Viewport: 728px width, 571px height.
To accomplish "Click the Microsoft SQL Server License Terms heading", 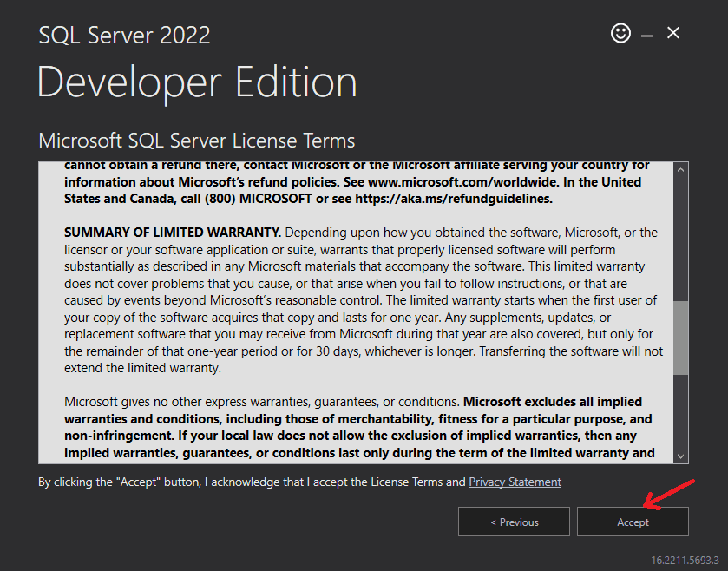I will (x=197, y=141).
